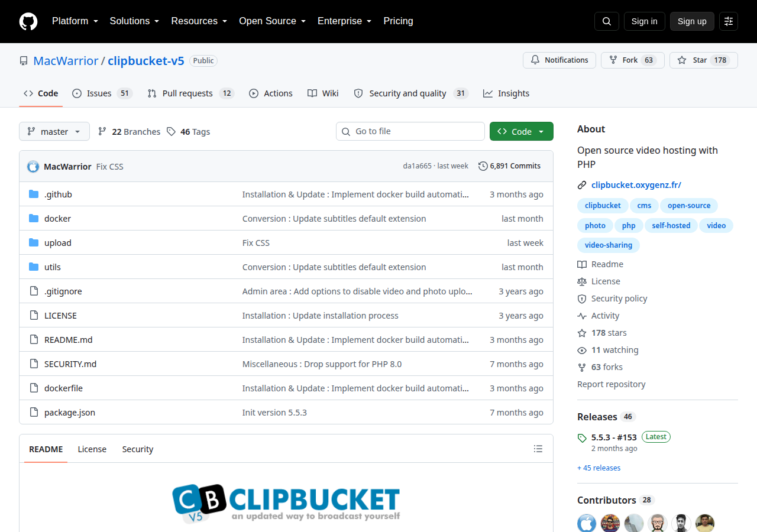
Task: Expand the Open Source navigation menu
Action: coord(273,21)
